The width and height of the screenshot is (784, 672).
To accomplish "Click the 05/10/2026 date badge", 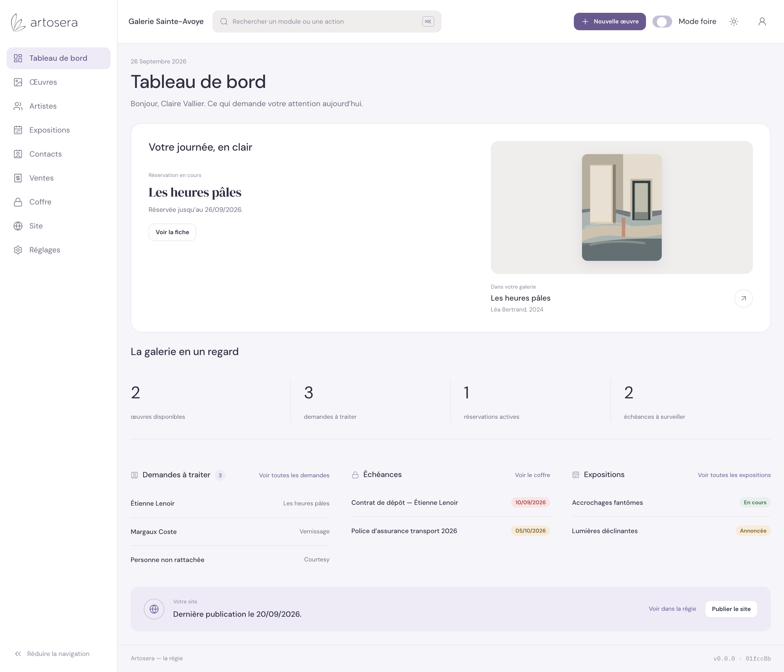I will pos(531,531).
